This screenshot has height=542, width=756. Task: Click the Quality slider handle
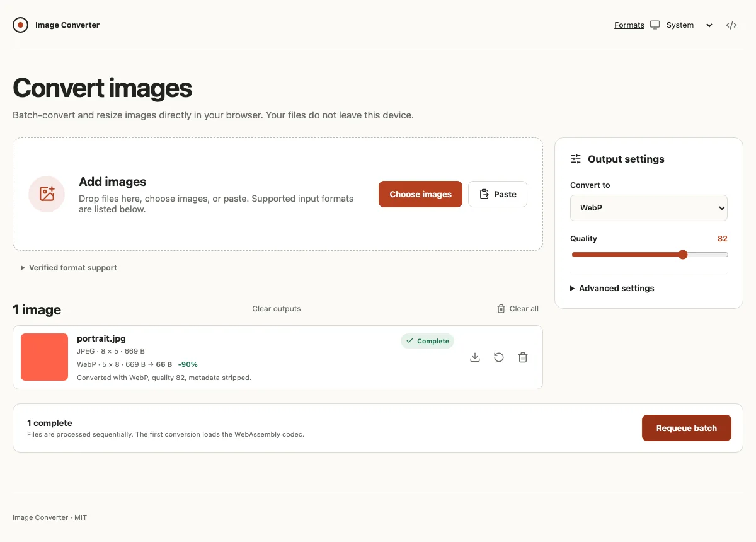683,255
